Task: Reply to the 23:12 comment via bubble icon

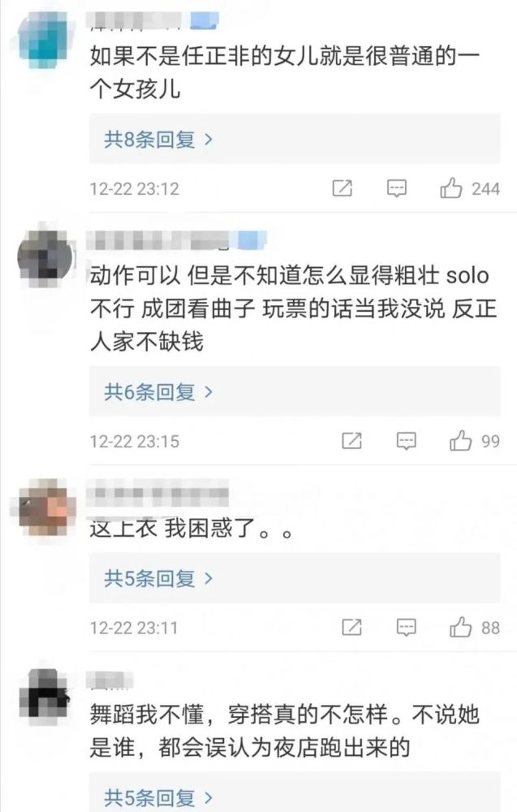Action: 397,188
